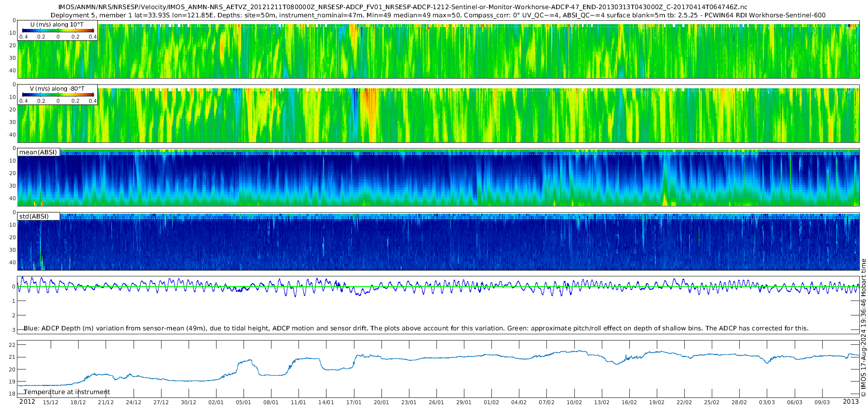
Task: Click the 2013 year label at axis end
Action: tap(851, 402)
